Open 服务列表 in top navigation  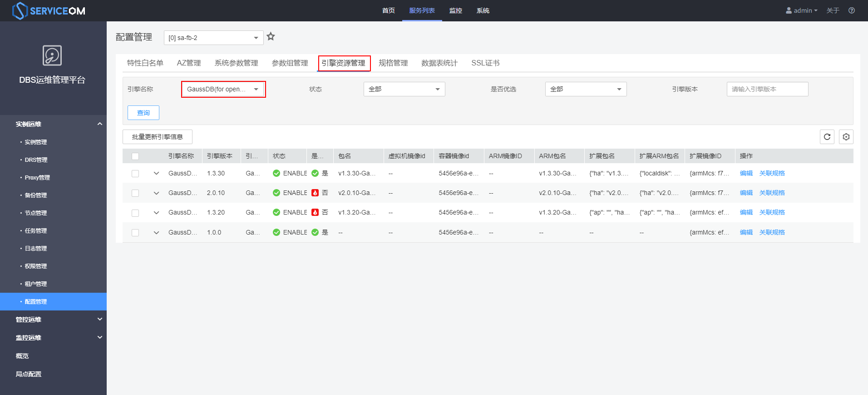click(x=422, y=10)
